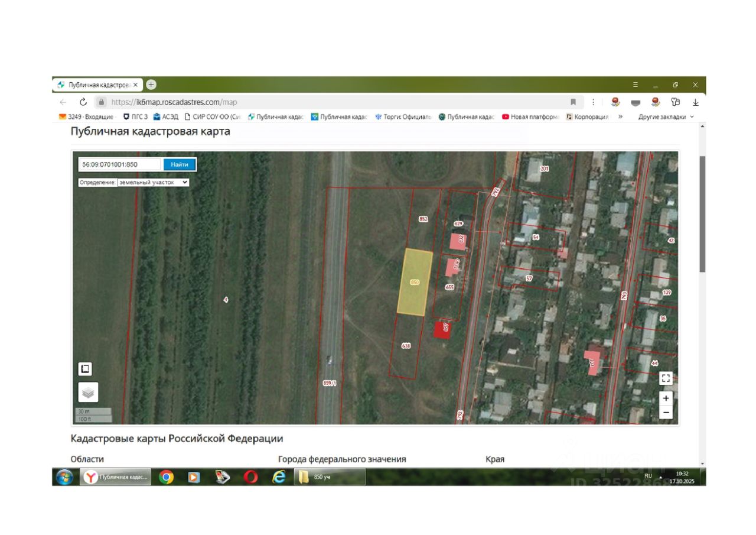756x535 pixels.
Task: Click the page vertical scrollbar thumb
Action: 702,214
